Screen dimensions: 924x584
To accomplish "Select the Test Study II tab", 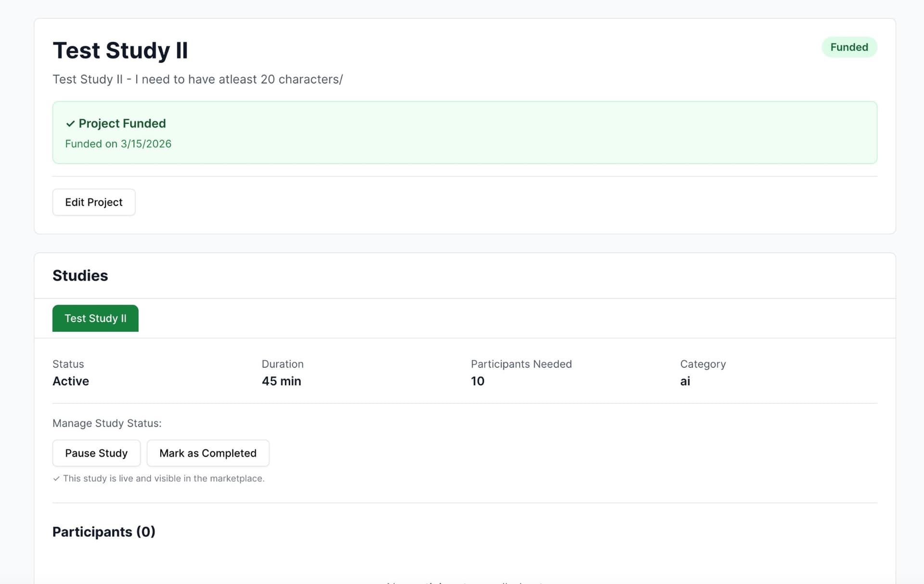I will point(95,318).
